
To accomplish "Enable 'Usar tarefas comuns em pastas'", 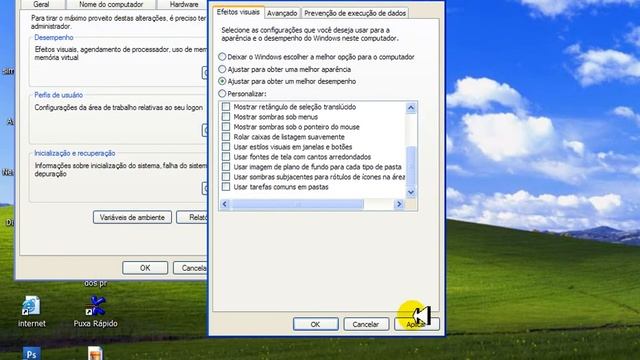I will (226, 187).
